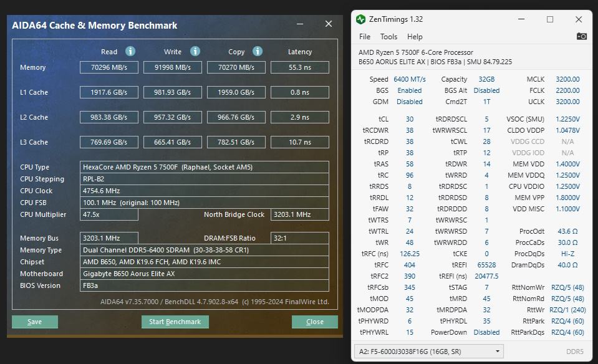Viewport: 598px width, 364px height.
Task: Click the tRFC (ns) value 126.25
Action: pos(410,254)
